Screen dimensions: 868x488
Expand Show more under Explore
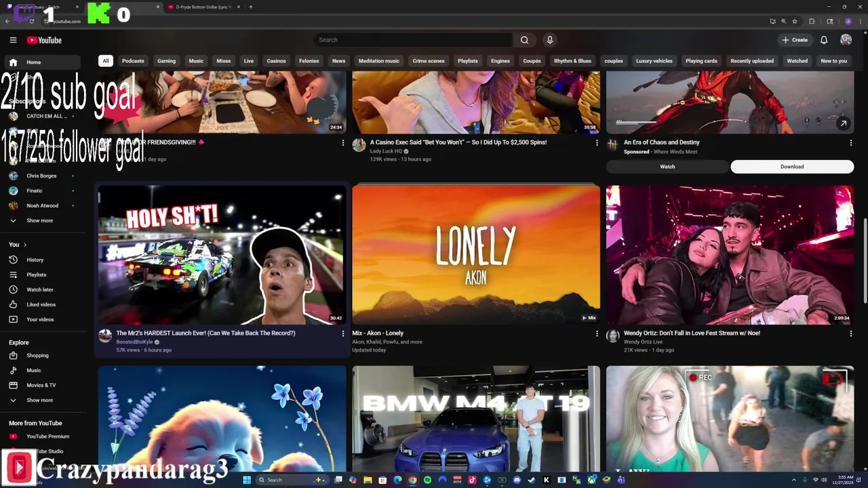point(44,400)
